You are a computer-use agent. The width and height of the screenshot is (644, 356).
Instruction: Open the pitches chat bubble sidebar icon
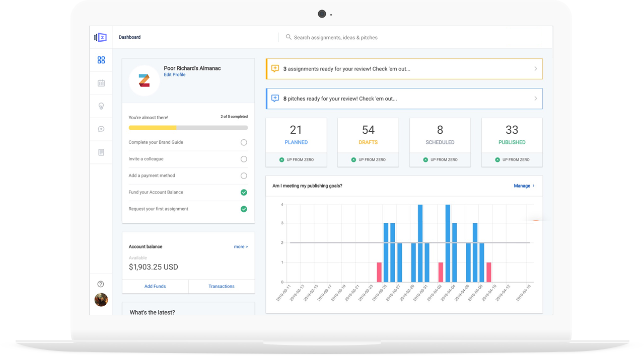coord(101,129)
